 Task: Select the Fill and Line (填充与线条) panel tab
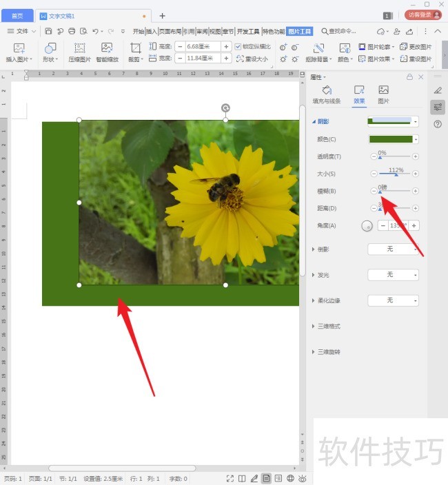point(327,95)
